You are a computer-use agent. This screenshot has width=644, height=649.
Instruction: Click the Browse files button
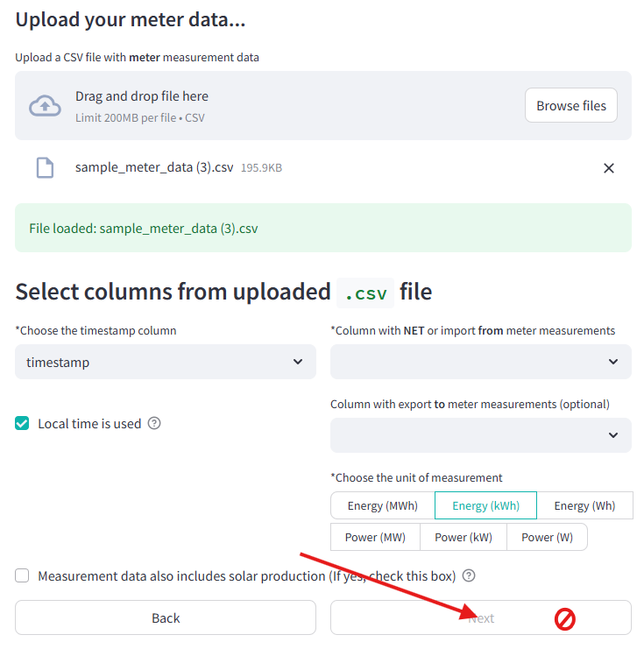tap(571, 105)
